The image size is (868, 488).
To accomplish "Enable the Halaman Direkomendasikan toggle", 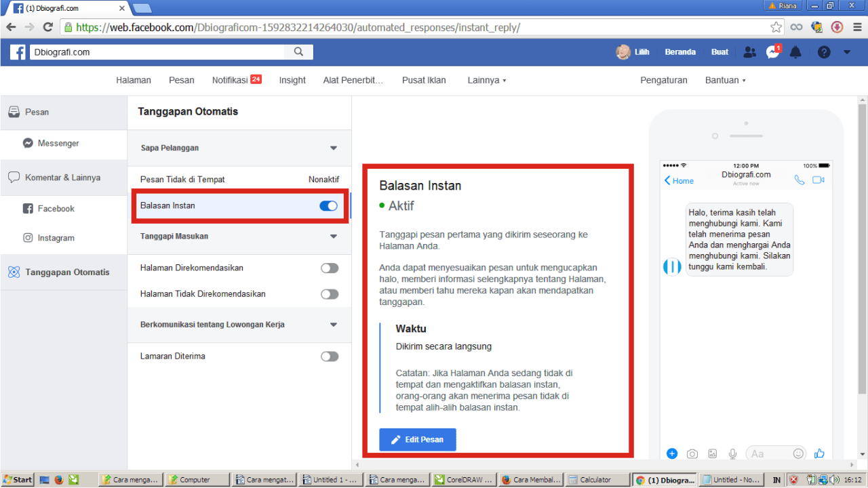I will click(x=330, y=268).
